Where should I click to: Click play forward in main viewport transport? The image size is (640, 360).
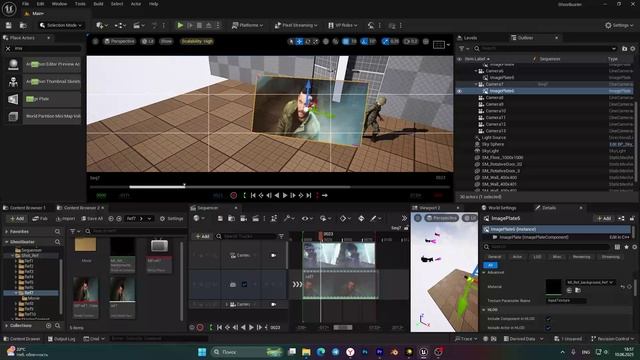pos(285,196)
